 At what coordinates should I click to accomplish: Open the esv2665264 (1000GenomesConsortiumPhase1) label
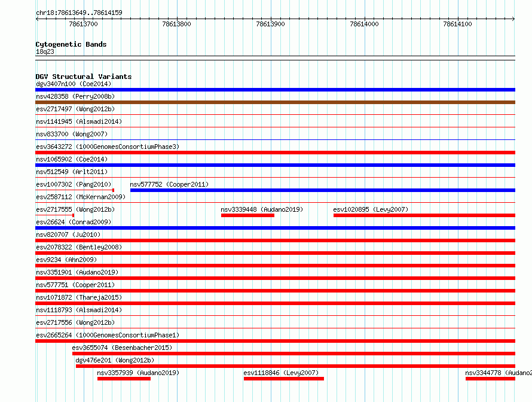[x=108, y=335]
